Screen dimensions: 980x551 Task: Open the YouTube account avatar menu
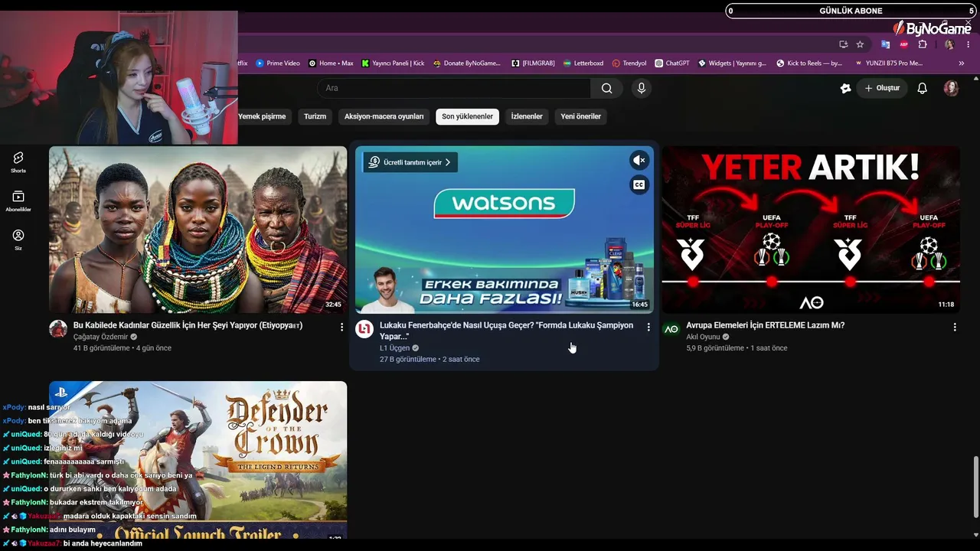click(951, 88)
